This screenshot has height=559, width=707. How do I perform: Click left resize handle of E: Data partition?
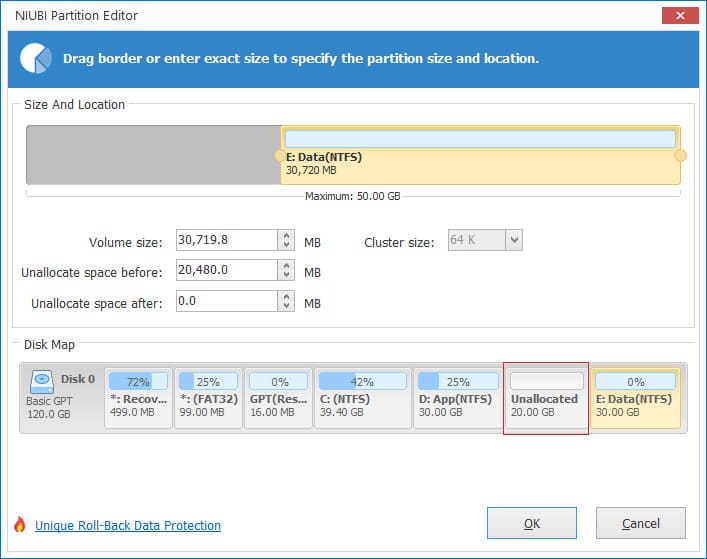pos(278,156)
